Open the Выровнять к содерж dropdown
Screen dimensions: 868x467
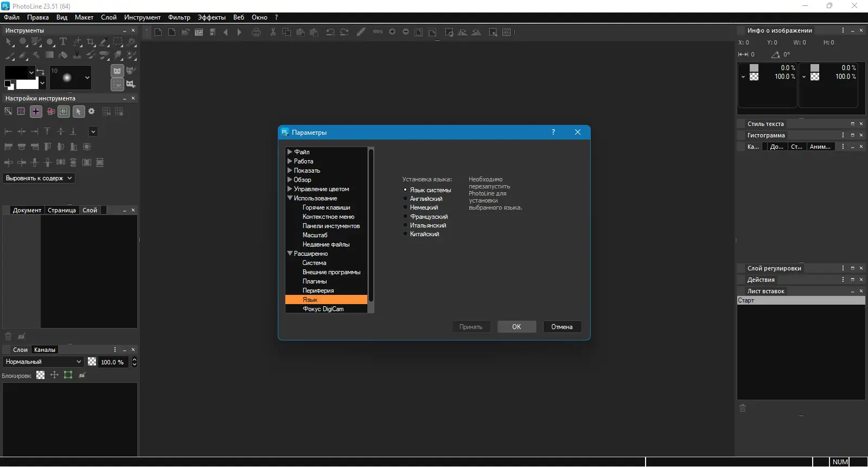pos(39,178)
